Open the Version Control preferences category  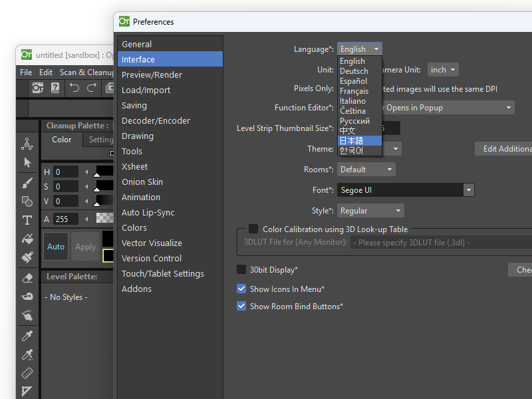[170, 258]
